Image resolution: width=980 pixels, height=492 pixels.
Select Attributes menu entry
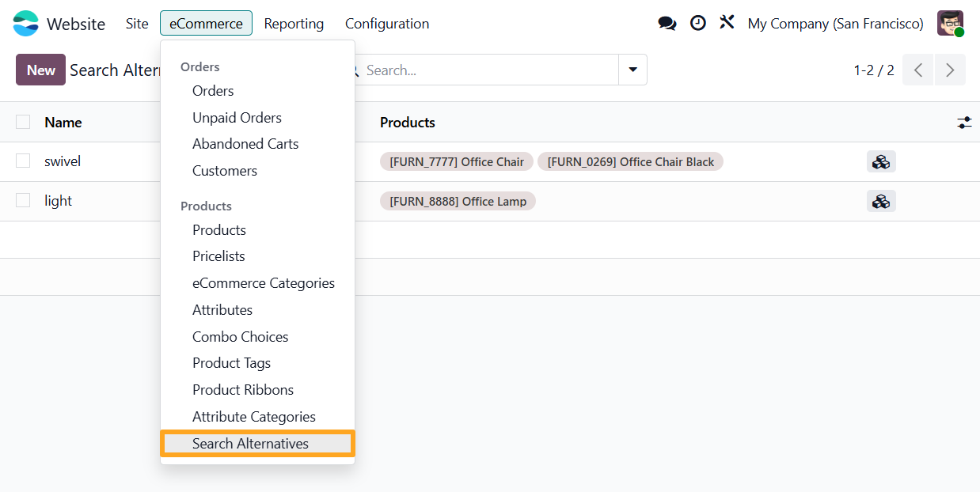pyautogui.click(x=222, y=310)
